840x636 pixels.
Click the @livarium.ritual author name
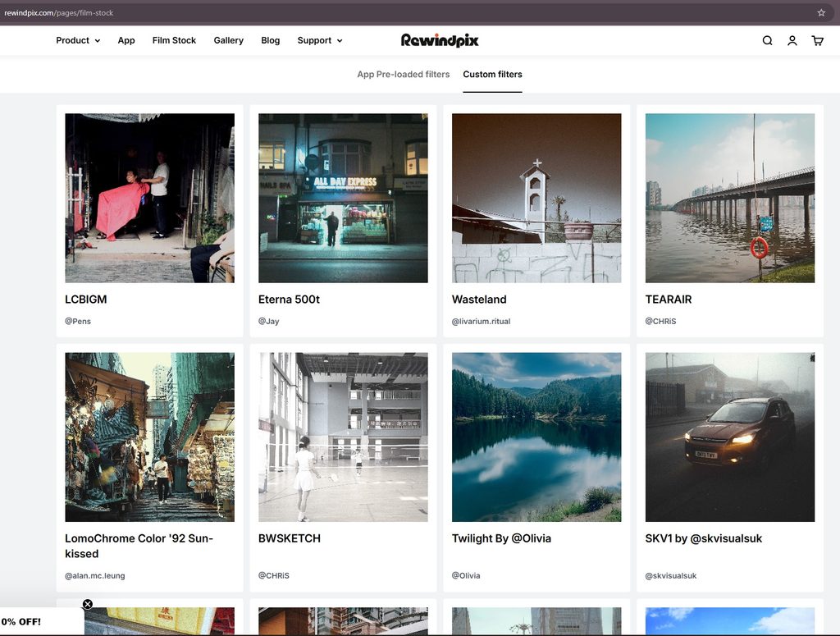point(481,321)
